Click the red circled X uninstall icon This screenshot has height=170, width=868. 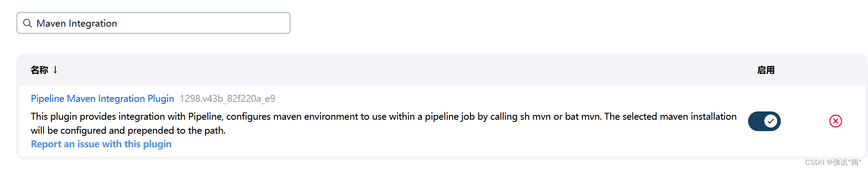click(835, 121)
